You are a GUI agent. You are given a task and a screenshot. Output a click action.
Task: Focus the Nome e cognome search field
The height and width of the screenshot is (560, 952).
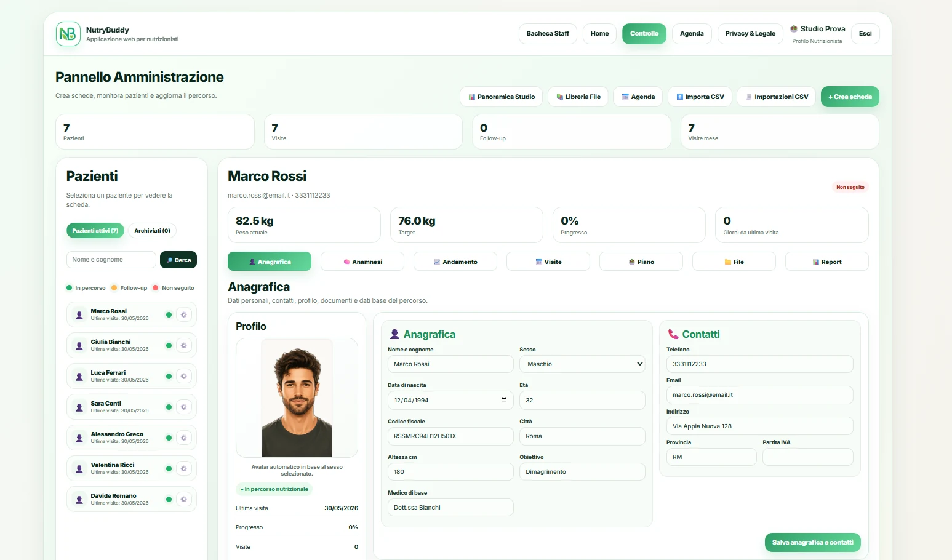tap(111, 260)
